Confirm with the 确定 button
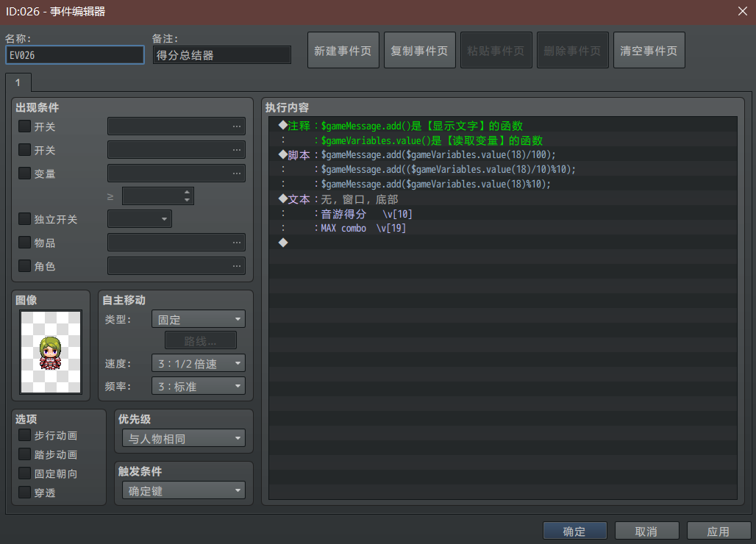This screenshot has height=544, width=756. pos(574,531)
